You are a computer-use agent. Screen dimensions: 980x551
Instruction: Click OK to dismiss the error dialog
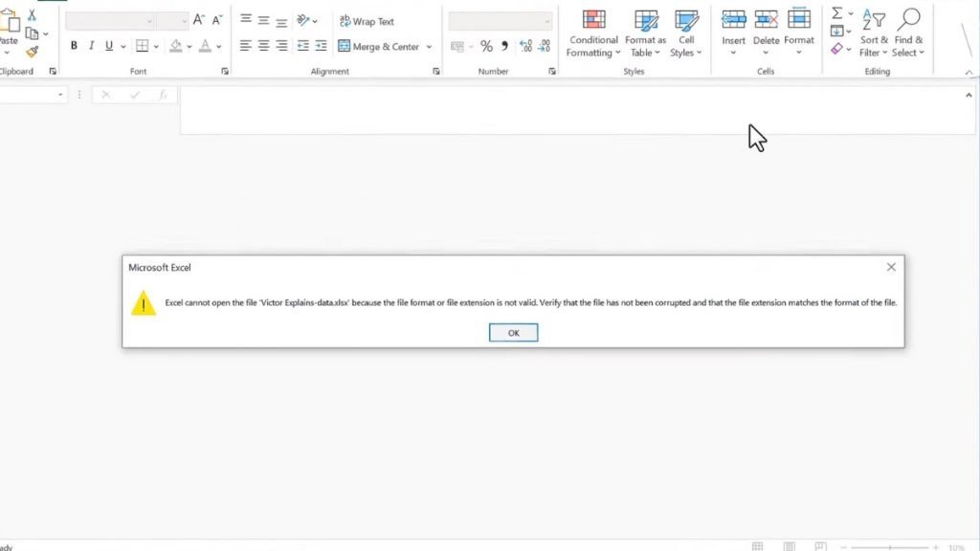pyautogui.click(x=513, y=332)
